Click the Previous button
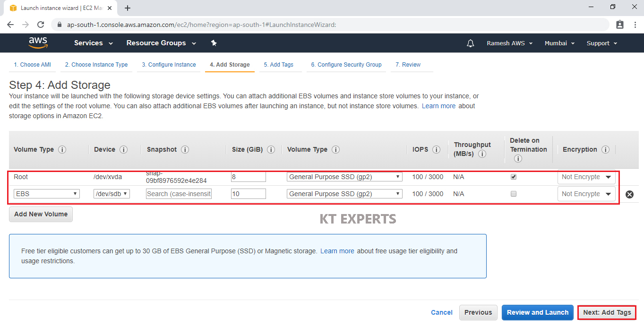This screenshot has height=327, width=644. 478,312
